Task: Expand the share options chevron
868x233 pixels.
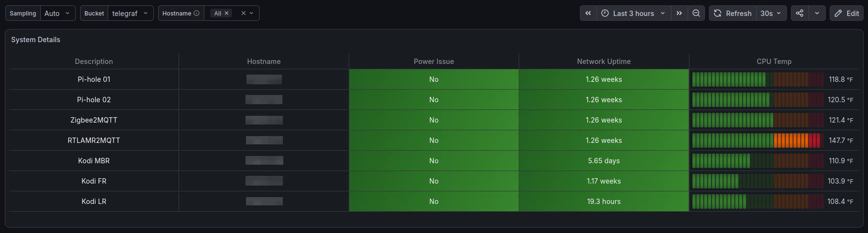Action: [x=817, y=13]
